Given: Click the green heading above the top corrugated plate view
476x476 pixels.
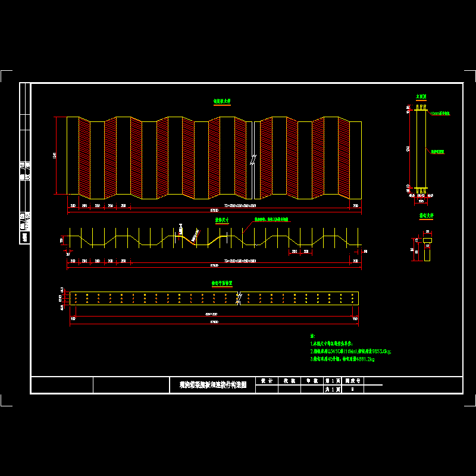Looking at the screenshot, I should (x=222, y=102).
